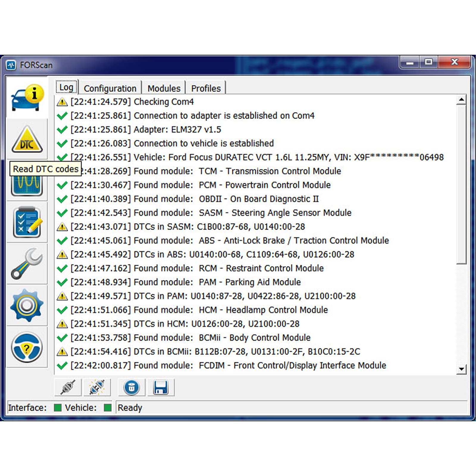Open the gear settings section

27,305
